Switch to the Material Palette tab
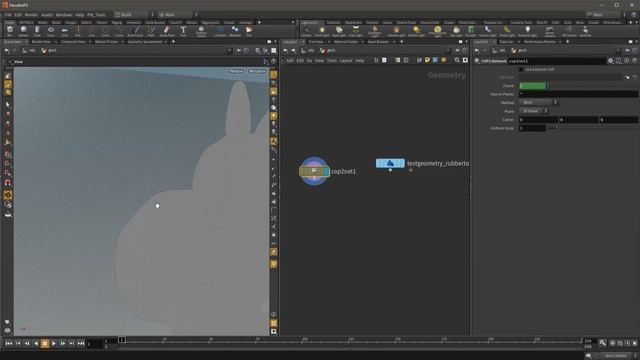The image size is (640, 360). click(346, 42)
